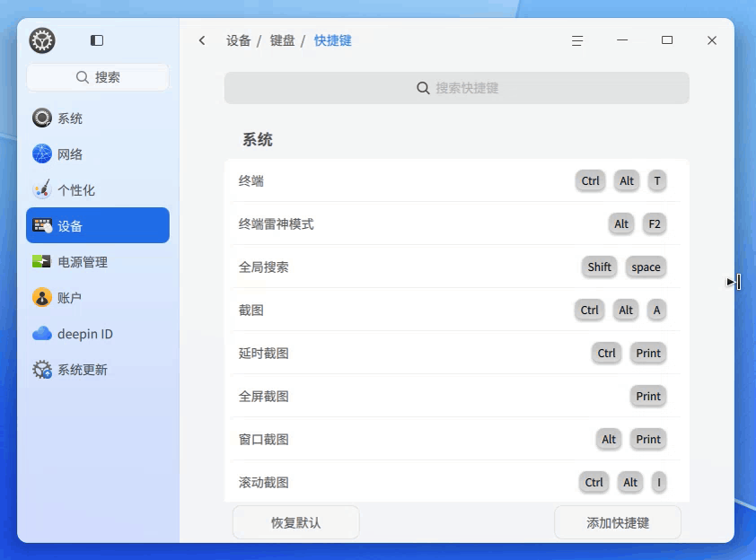Open 网络 settings in sidebar

98,153
